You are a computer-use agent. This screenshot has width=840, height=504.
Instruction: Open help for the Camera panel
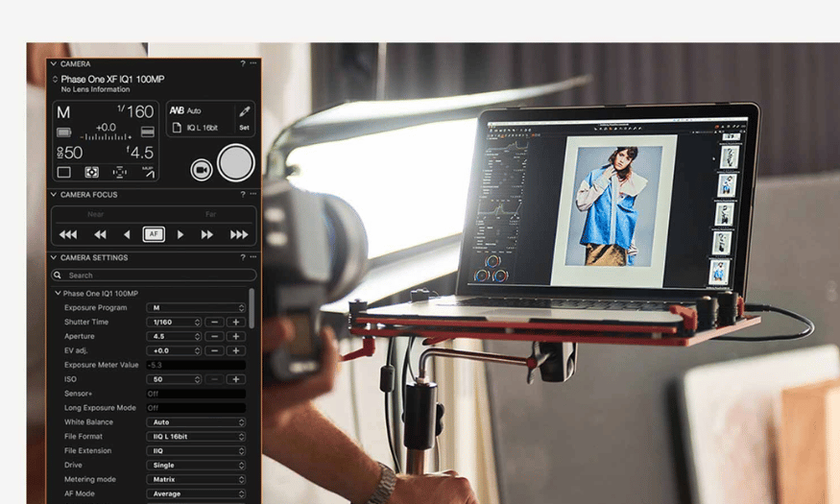click(x=243, y=63)
